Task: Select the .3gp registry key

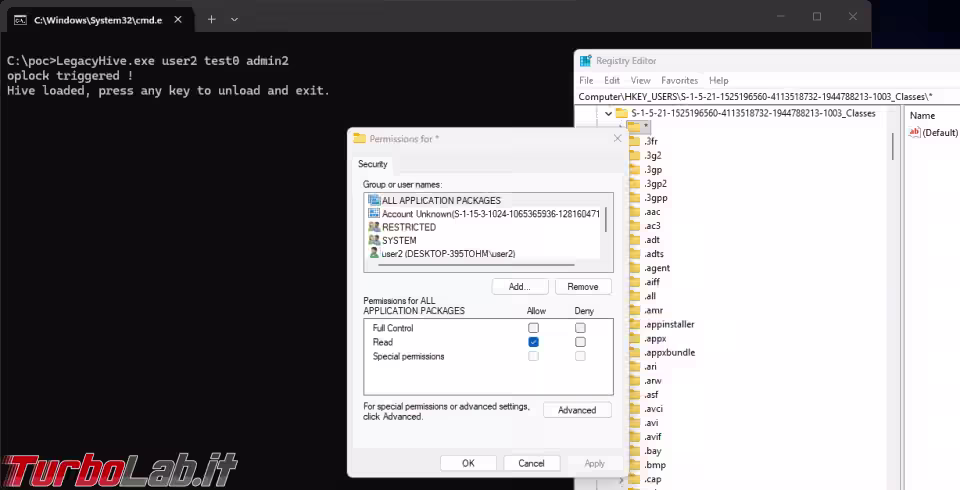Action: tap(653, 170)
